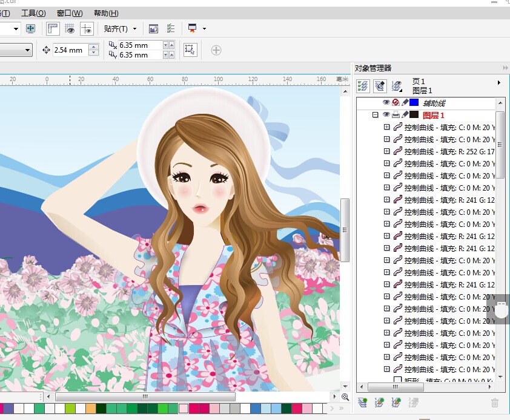Viewport: 510px width, 420px height.
Task: Open the 帮助(H) menu
Action: click(x=106, y=13)
